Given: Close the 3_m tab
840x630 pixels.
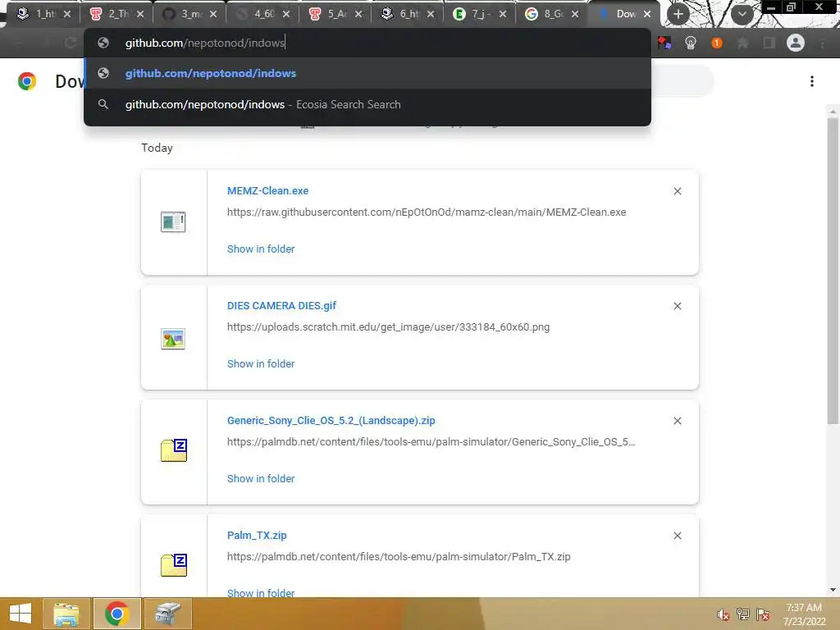Looking at the screenshot, I should pos(213,14).
